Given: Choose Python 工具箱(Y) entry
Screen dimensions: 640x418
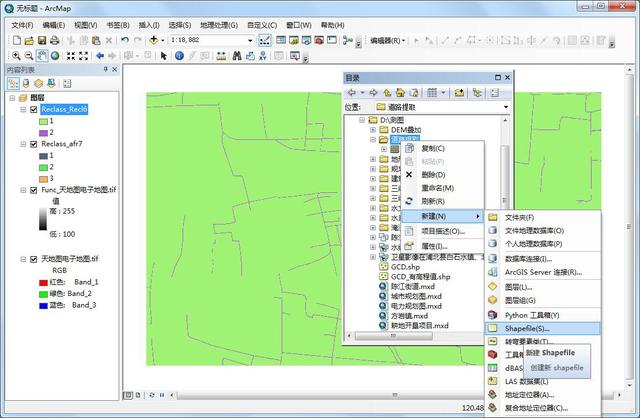Looking at the screenshot, I should pyautogui.click(x=542, y=315).
